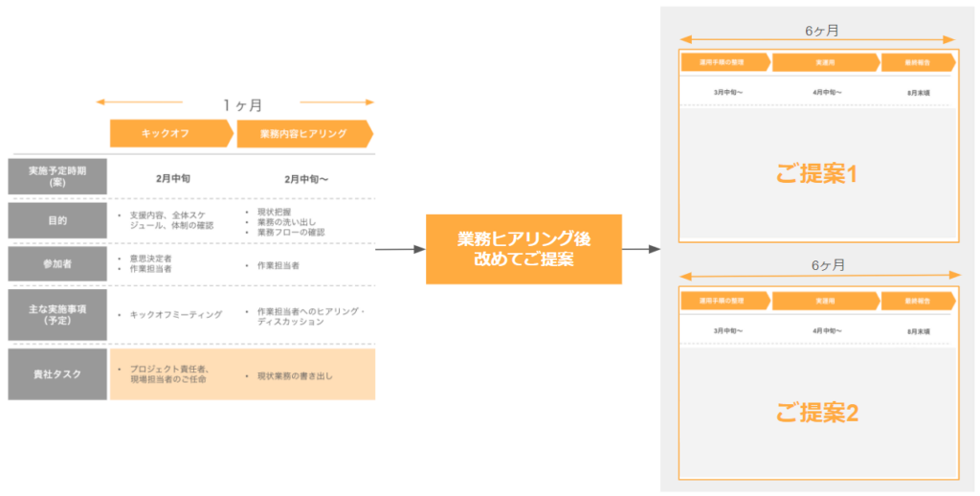Viewport: 980px width, 496px height.
Task: Click the 1ヶ月 duration label
Action: pos(242,104)
